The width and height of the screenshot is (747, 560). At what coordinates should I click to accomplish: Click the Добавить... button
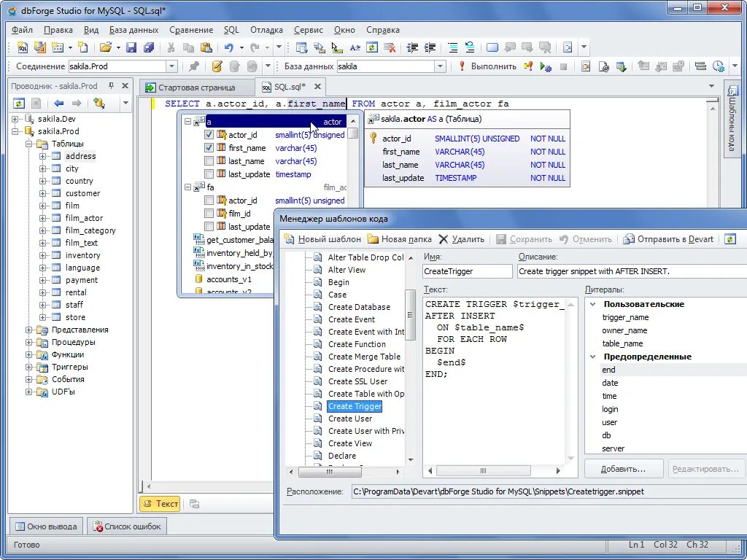coord(623,469)
